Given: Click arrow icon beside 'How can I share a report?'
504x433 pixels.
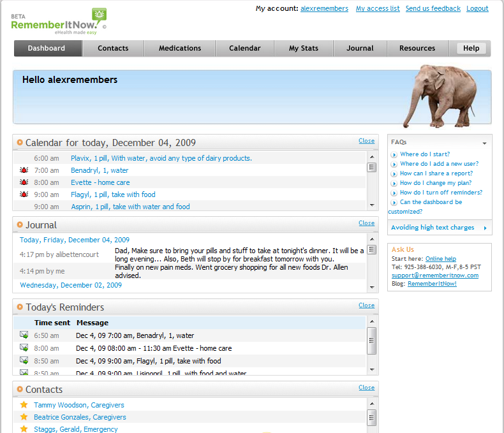Looking at the screenshot, I should (394, 174).
